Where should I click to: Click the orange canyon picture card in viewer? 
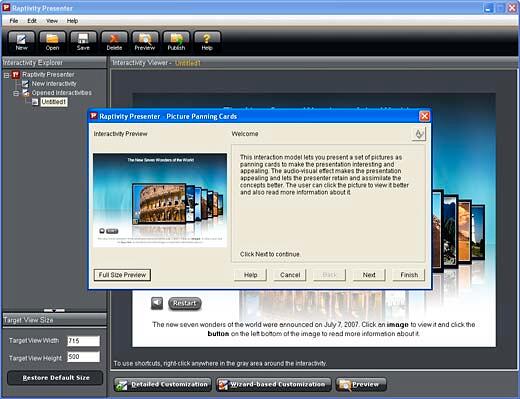(464, 233)
